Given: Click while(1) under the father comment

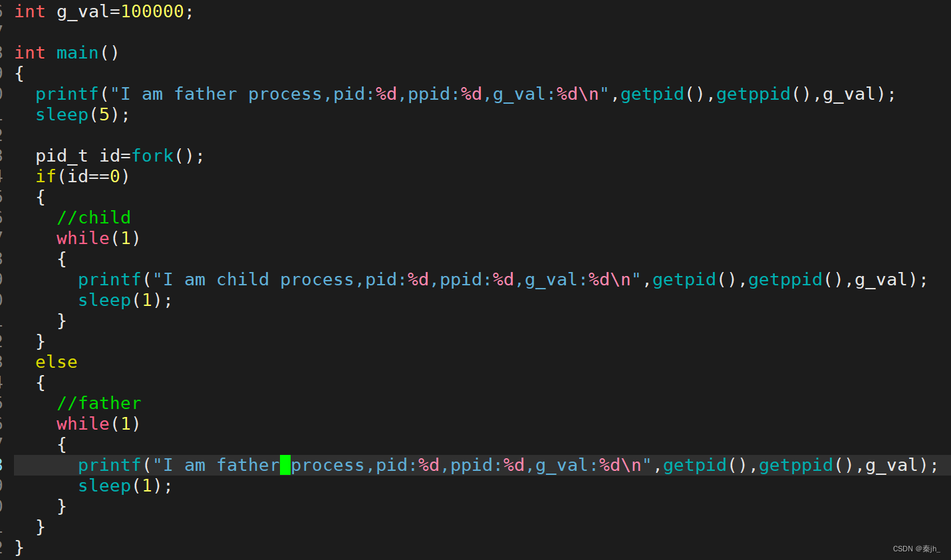Looking at the screenshot, I should [98, 424].
